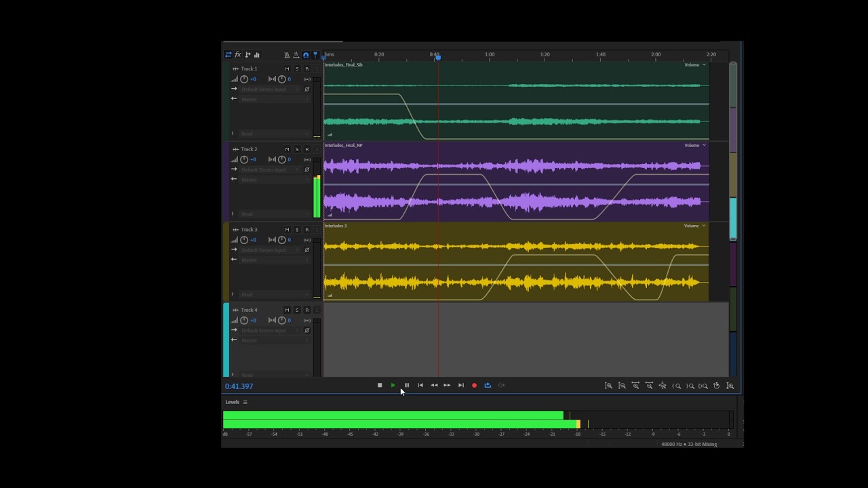Click the marker pin icon in toolbar

click(x=315, y=55)
